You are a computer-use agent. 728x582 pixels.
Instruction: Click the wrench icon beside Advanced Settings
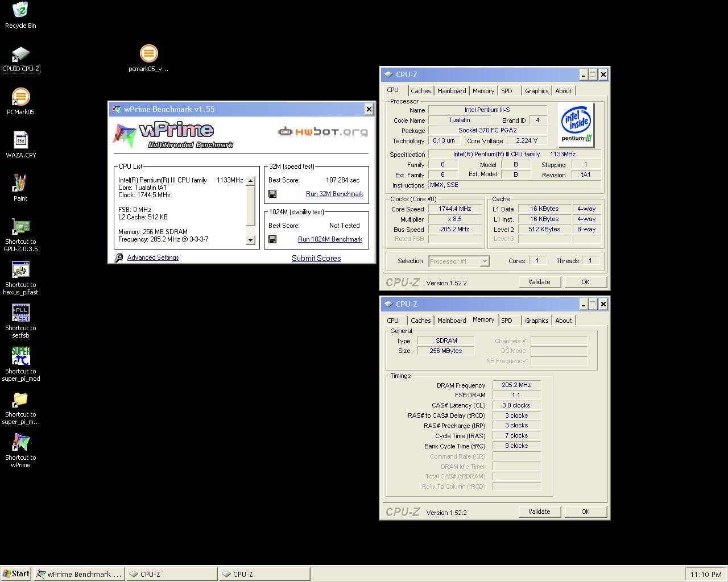(x=118, y=257)
